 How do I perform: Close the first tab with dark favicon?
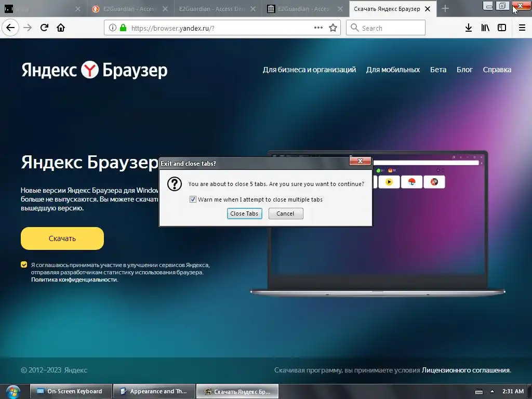(x=78, y=9)
